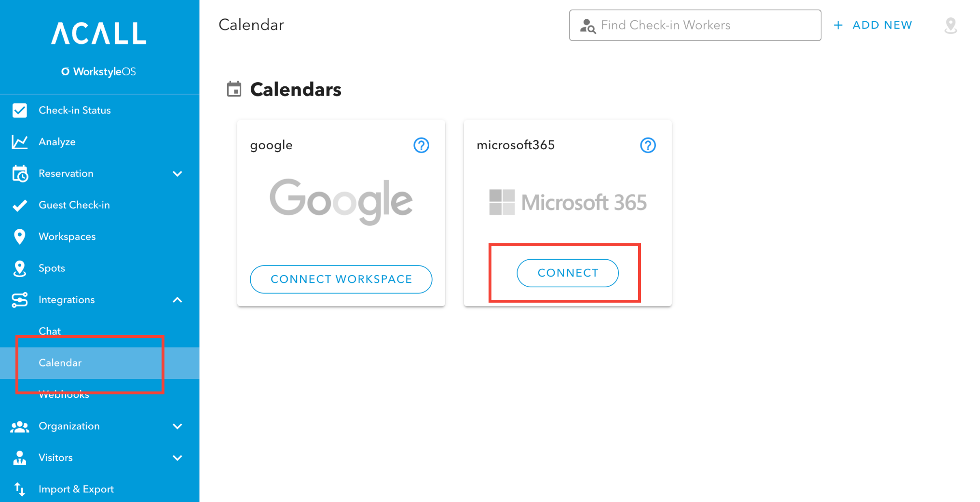
Task: Open the Analyze chart icon
Action: [20, 142]
